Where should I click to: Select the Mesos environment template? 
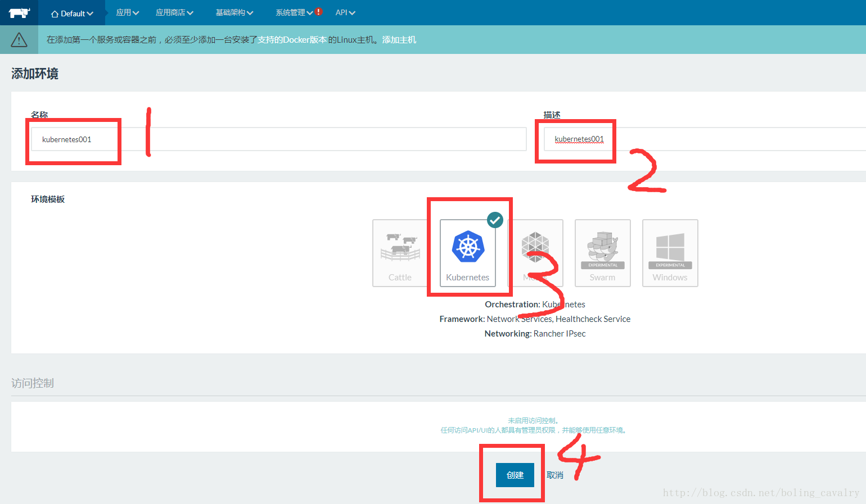[535, 253]
